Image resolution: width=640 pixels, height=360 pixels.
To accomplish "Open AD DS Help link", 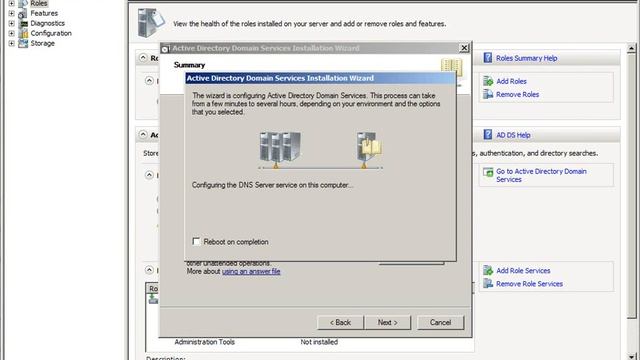I will tap(513, 135).
